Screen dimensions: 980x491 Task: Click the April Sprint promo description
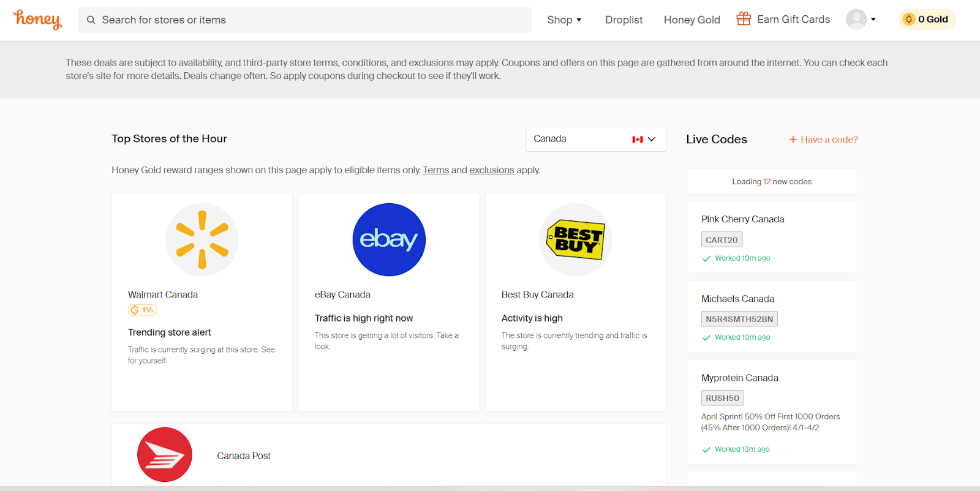pyautogui.click(x=771, y=422)
